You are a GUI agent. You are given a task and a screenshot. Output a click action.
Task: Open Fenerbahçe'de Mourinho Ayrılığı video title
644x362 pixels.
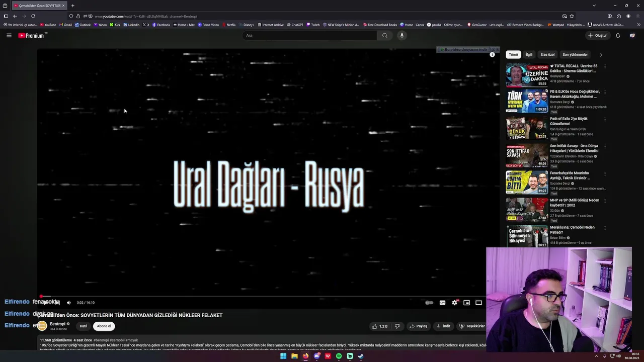[x=571, y=175]
